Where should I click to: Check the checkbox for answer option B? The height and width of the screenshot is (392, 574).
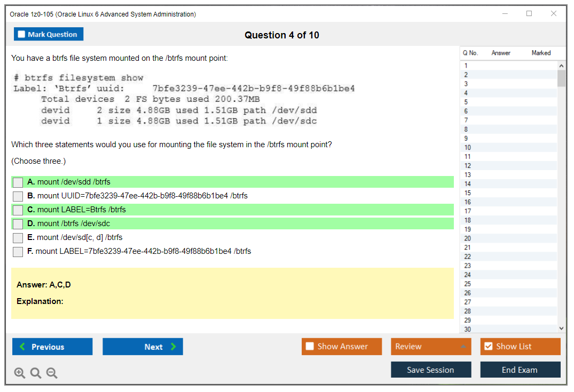point(18,196)
